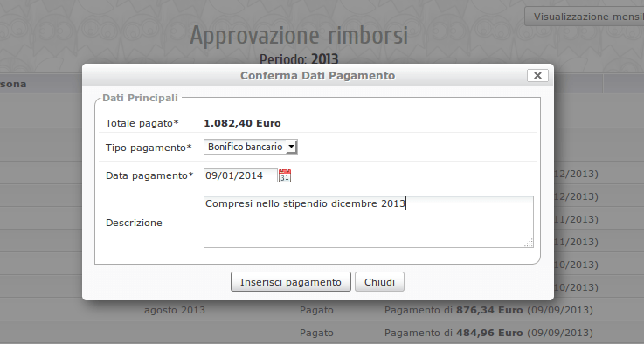This screenshot has height=344, width=644.
Task: Open the Tipo pagamento dropdown arrow
Action: tap(291, 147)
